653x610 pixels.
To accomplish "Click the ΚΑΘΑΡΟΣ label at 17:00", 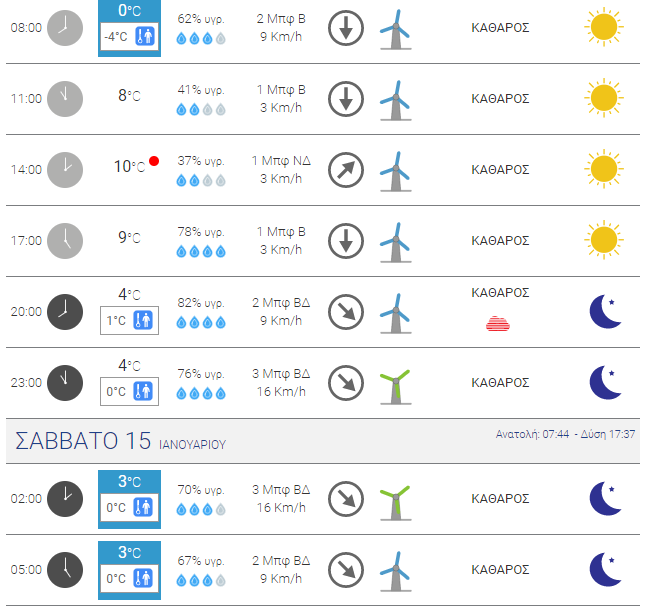I will point(500,241).
